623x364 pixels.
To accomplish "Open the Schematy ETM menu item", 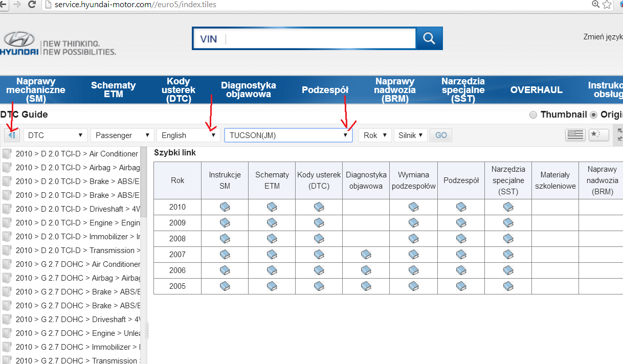I will 114,90.
